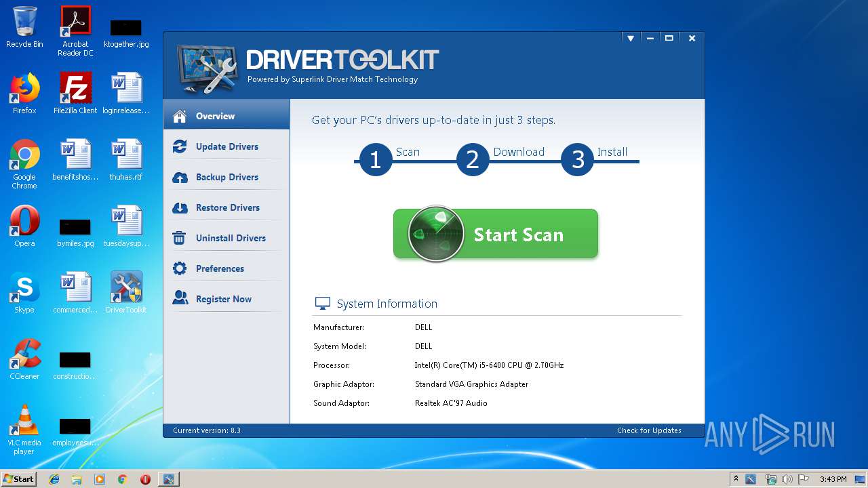Open Recycle Bin desktop icon
Image resolution: width=868 pixels, height=488 pixels.
point(24,27)
